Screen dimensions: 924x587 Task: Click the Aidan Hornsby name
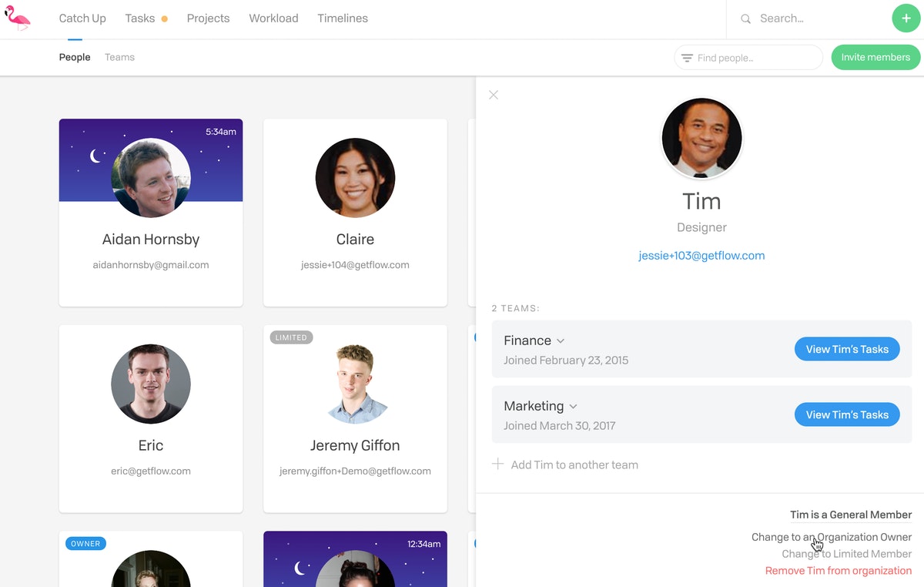click(x=151, y=239)
